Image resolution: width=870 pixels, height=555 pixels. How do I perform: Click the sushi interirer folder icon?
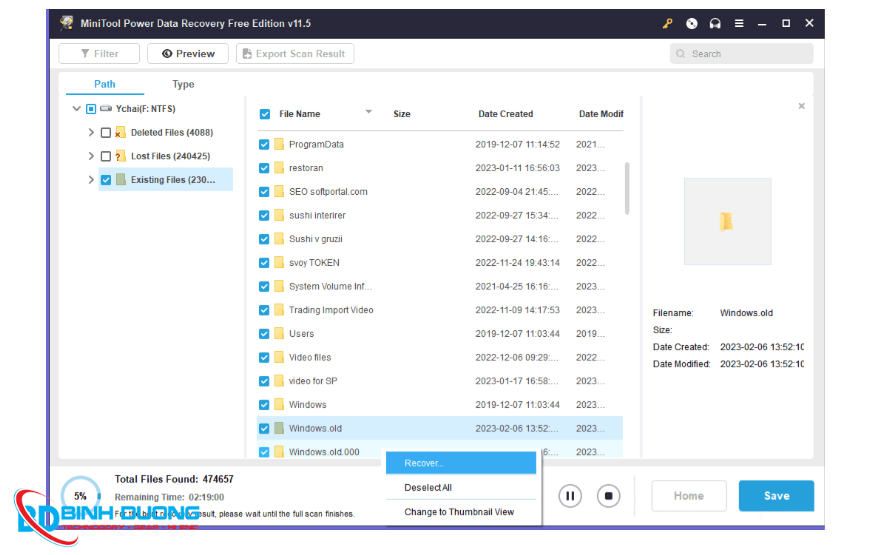279,215
